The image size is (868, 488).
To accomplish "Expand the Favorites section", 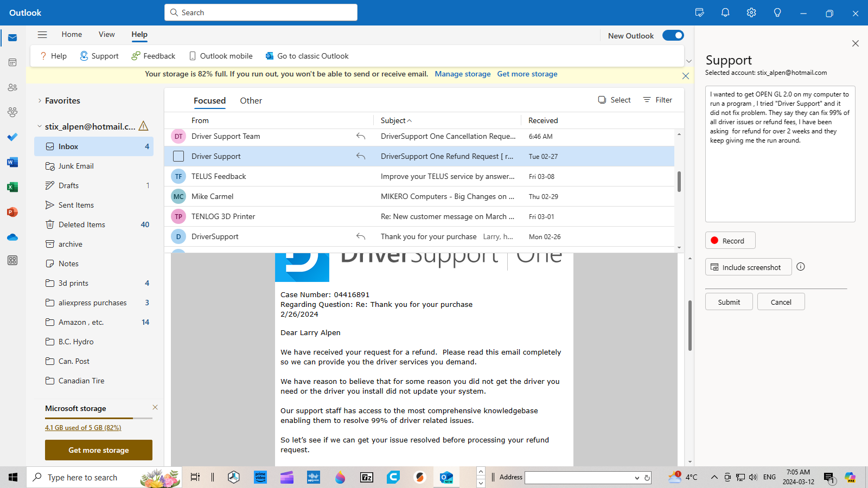I will click(40, 100).
